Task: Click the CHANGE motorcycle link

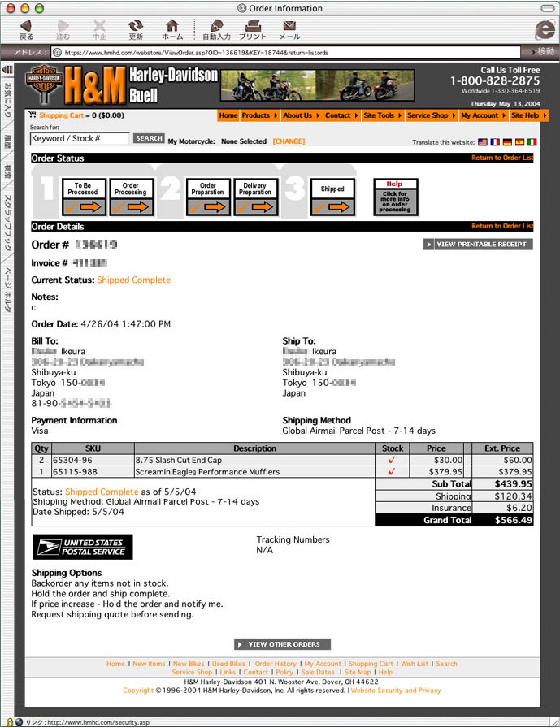Action: [x=289, y=141]
